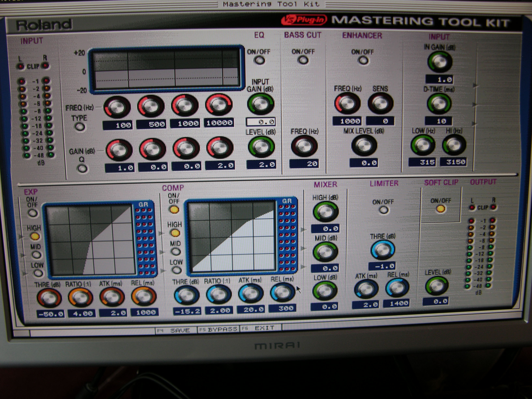Click the Soft Clip LEVEL knob
Image resolution: width=532 pixels, height=399 pixels.
pos(436,286)
